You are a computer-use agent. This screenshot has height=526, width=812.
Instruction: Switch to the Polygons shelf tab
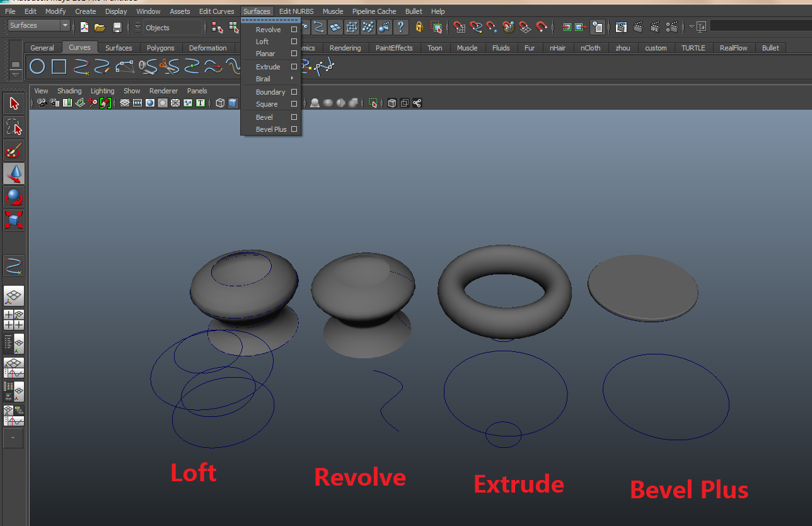[x=161, y=48]
